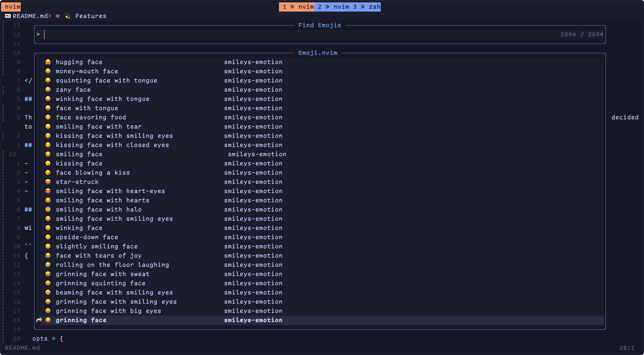Select the upside-down face emoji icon
Image resolution: width=644 pixels, height=355 pixels.
click(48, 237)
